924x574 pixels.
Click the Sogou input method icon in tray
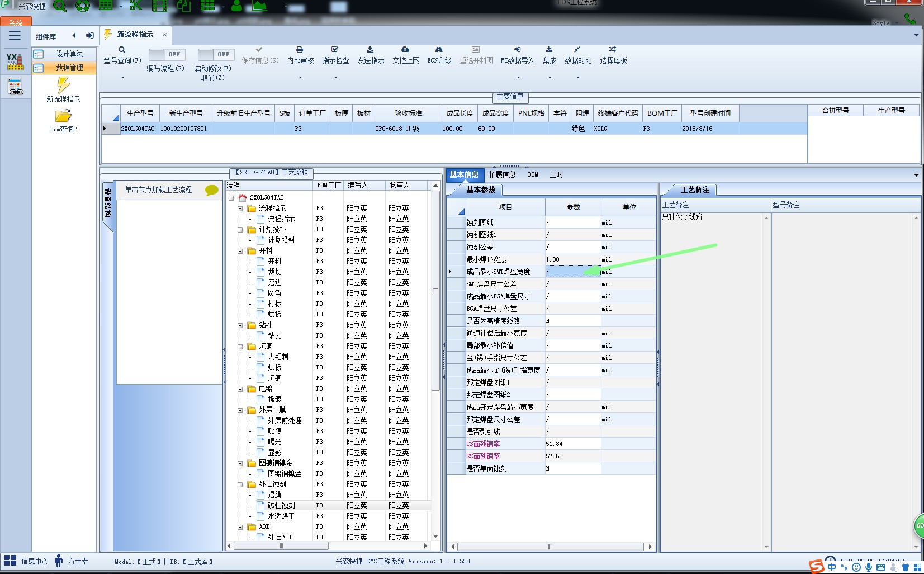817,567
